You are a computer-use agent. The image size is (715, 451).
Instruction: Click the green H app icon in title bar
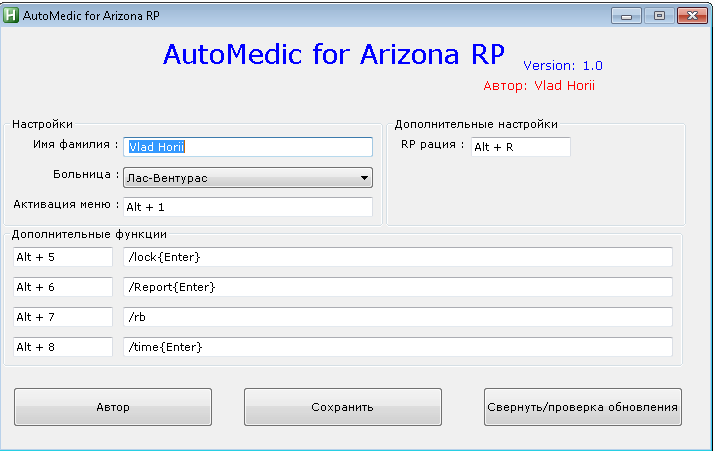coord(10,16)
